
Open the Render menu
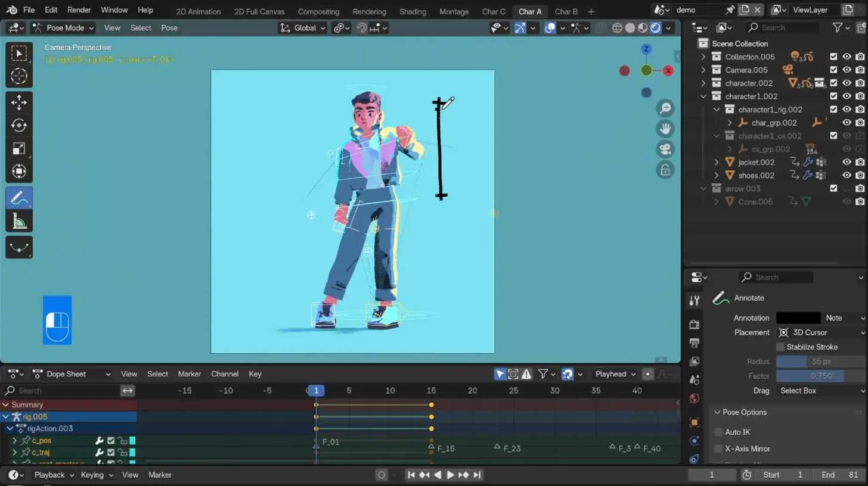[78, 10]
